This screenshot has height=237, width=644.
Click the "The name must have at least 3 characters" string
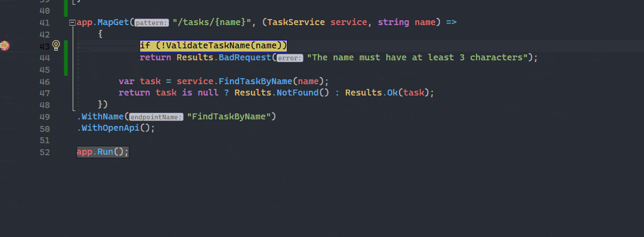(x=417, y=57)
